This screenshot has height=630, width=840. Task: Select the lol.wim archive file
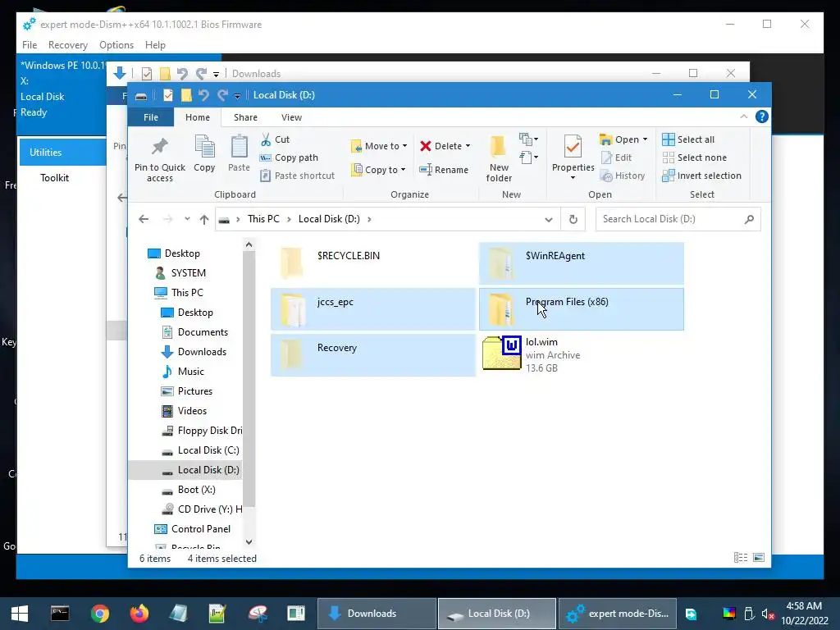(582, 354)
